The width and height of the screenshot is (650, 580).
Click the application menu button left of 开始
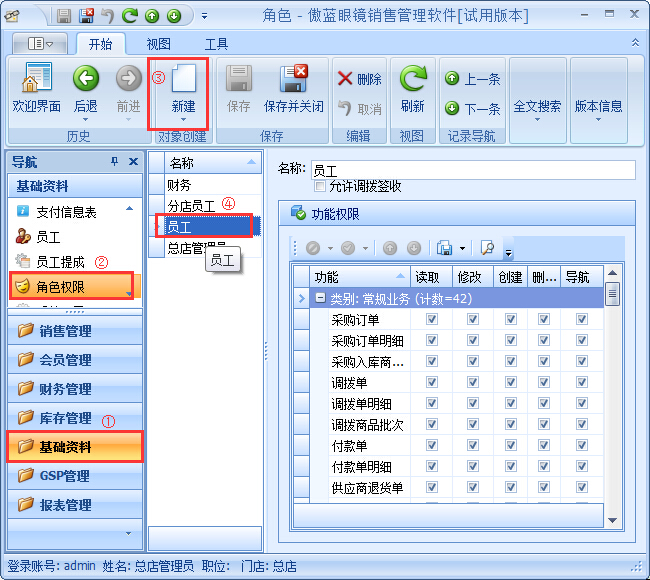tap(40, 43)
